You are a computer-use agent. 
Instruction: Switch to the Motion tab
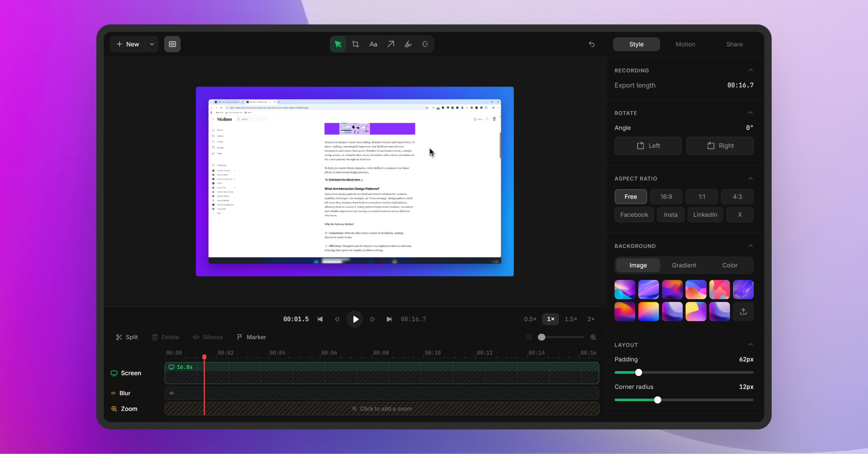click(685, 44)
